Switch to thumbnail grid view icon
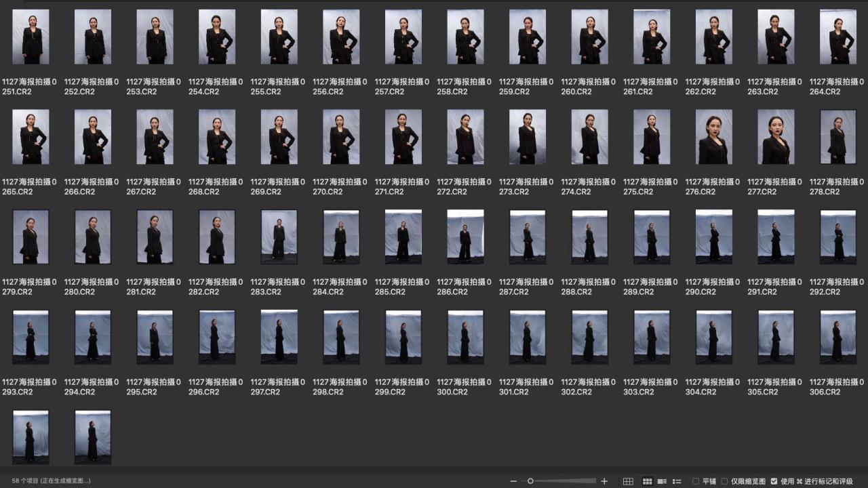Viewport: 868px width, 488px height. click(x=647, y=481)
